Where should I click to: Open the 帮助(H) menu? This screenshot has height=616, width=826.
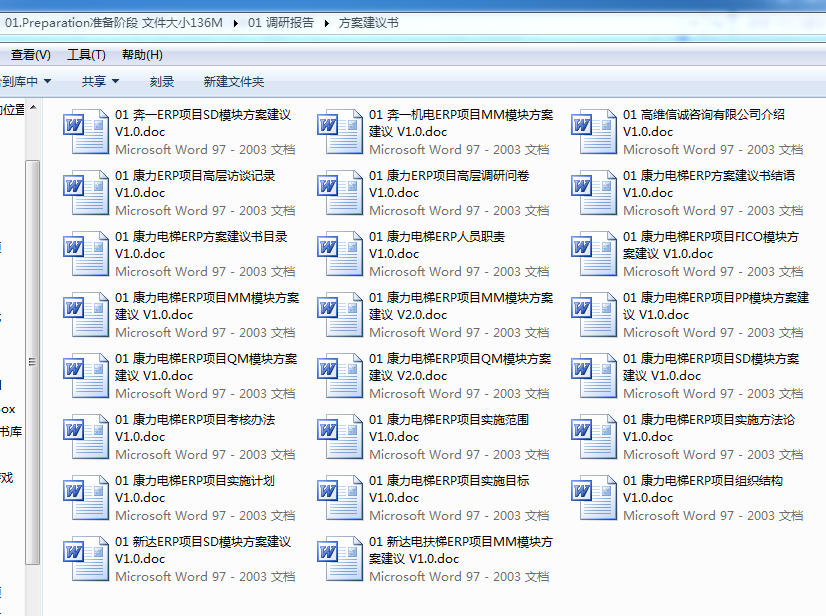[142, 55]
